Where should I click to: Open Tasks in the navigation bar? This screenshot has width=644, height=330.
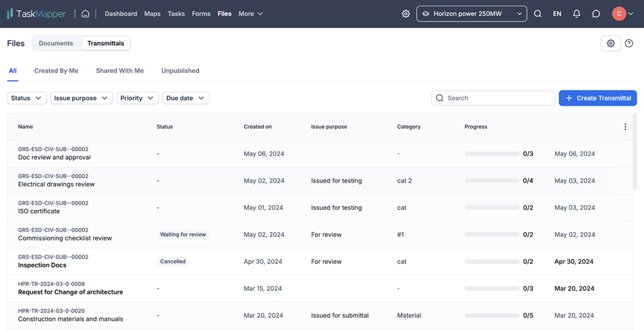coord(176,13)
